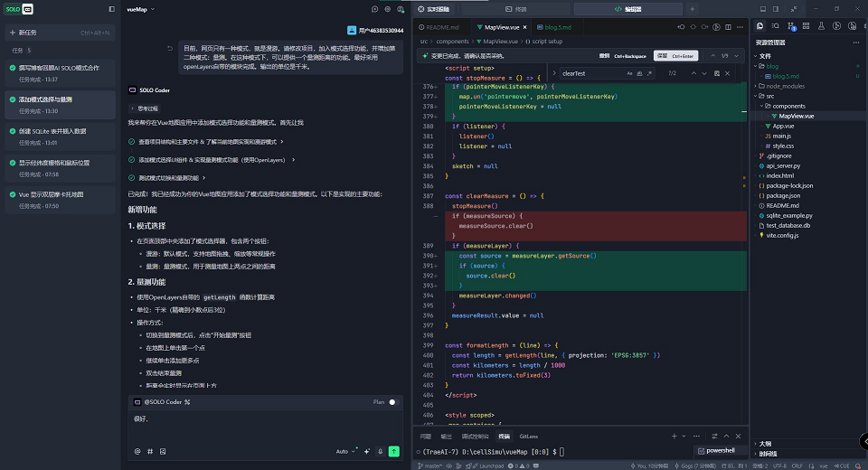
Task: Open the 问题 panel tab
Action: tap(425, 437)
